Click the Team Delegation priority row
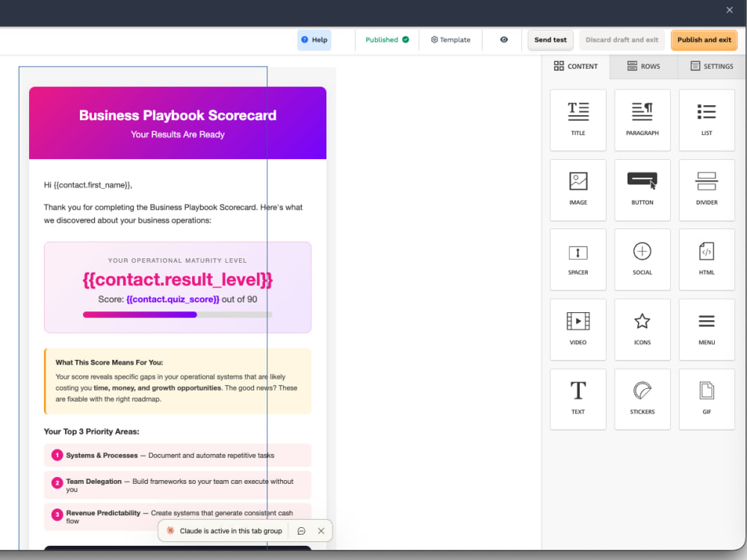Screen dimensions: 747x560 178,485
